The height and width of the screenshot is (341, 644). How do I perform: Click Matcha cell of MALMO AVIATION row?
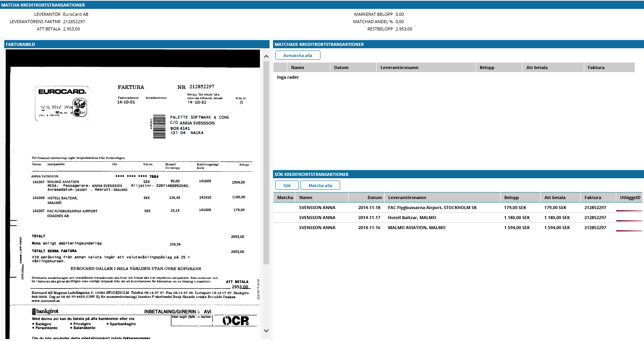(285, 228)
